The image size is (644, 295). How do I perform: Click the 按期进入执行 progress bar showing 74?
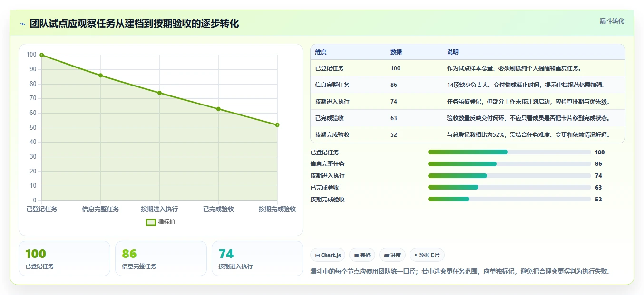509,176
